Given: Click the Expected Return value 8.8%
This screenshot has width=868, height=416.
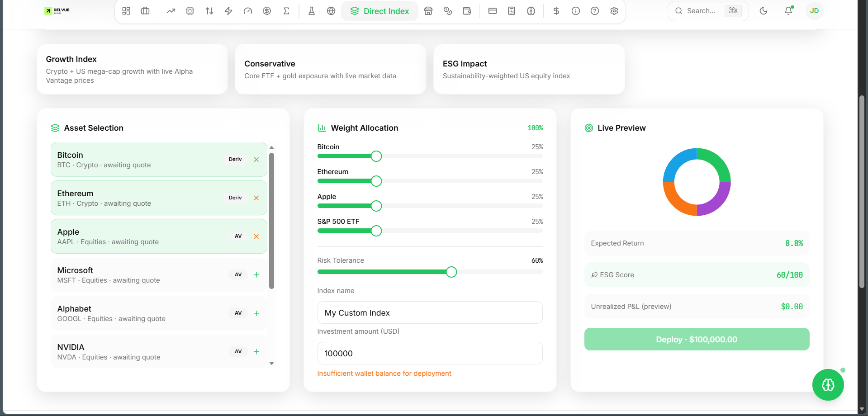Looking at the screenshot, I should (x=794, y=243).
